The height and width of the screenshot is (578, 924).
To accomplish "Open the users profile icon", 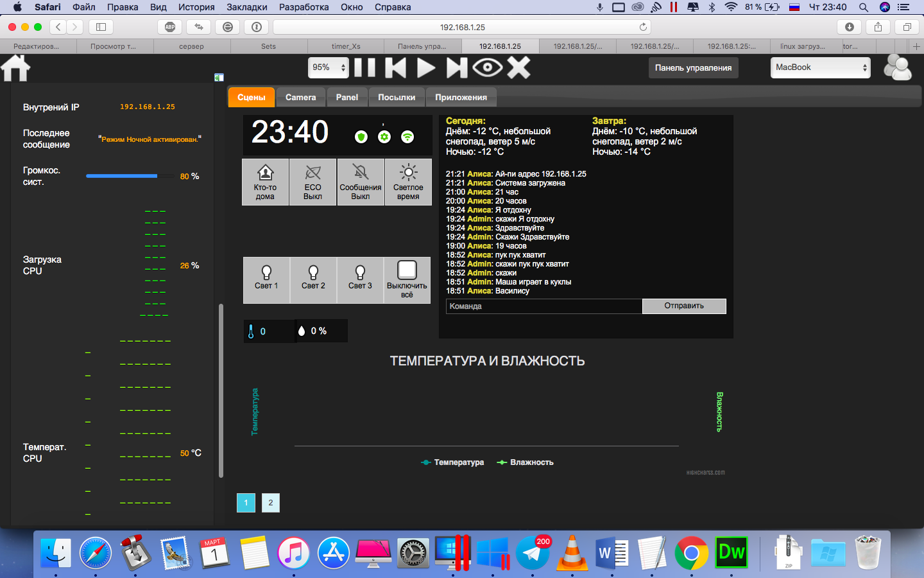I will pyautogui.click(x=897, y=67).
